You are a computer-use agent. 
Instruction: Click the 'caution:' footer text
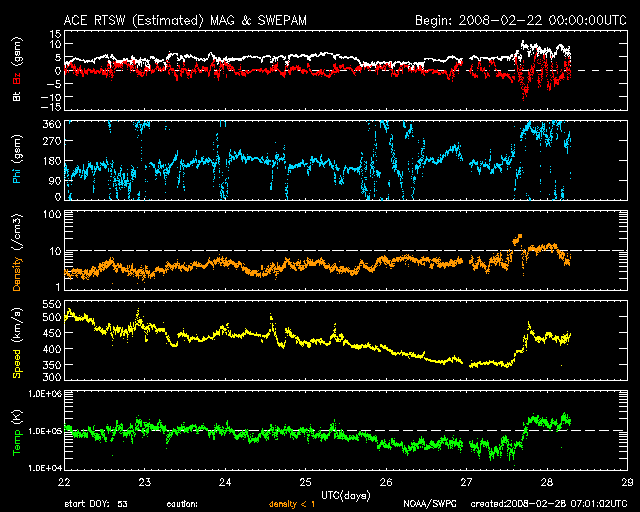182,504
